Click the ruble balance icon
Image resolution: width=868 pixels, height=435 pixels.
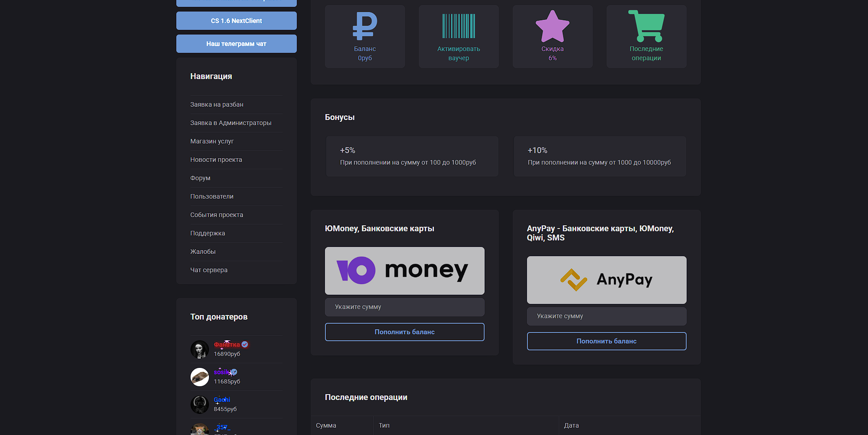pyautogui.click(x=365, y=26)
